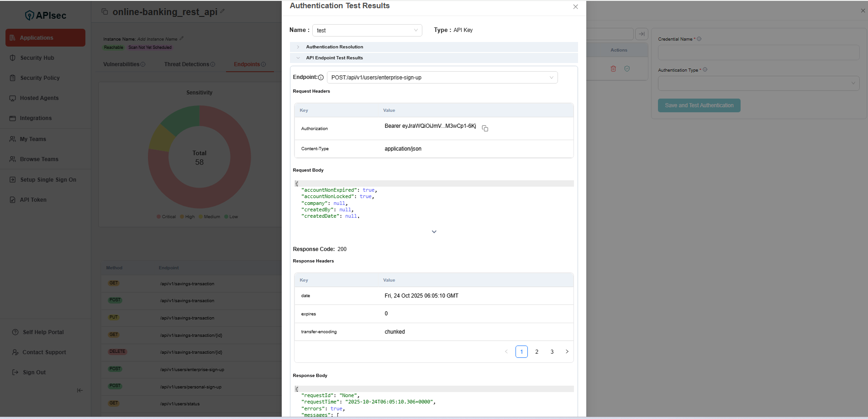
Task: Open the Name dropdown showing test
Action: tap(367, 31)
